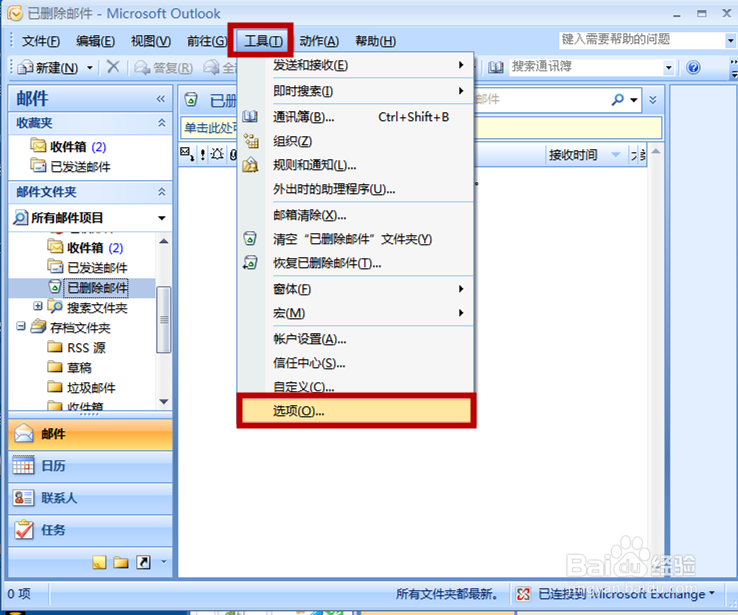The height and width of the screenshot is (615, 738).
Task: Open the All Mail Items (所有邮件项目) dropdown
Action: (161, 218)
